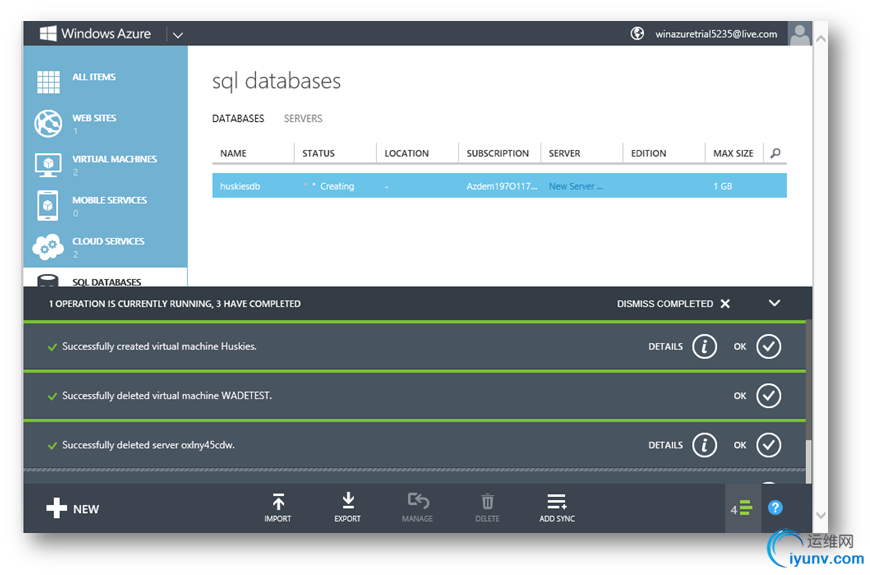
Task: Select SQL Databases in the sidebar
Action: click(105, 278)
